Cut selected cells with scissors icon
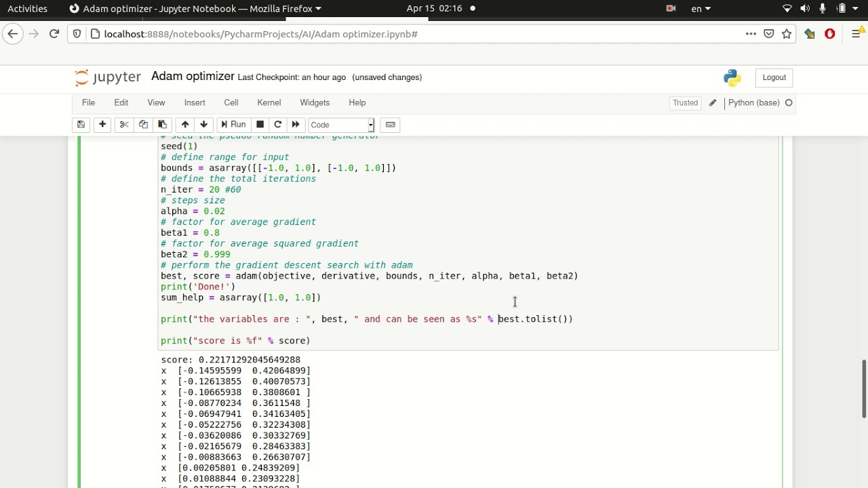Image resolution: width=868 pixels, height=488 pixels. (124, 125)
